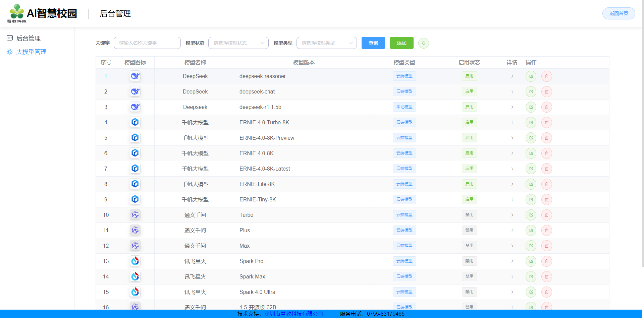Click 返回首页 button
The width and height of the screenshot is (644, 318).
point(619,13)
